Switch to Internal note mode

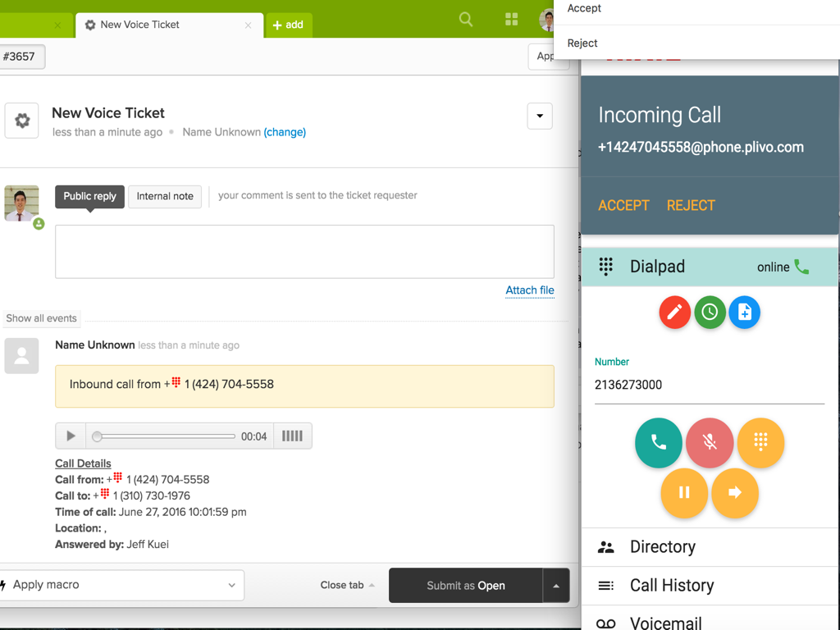(165, 197)
